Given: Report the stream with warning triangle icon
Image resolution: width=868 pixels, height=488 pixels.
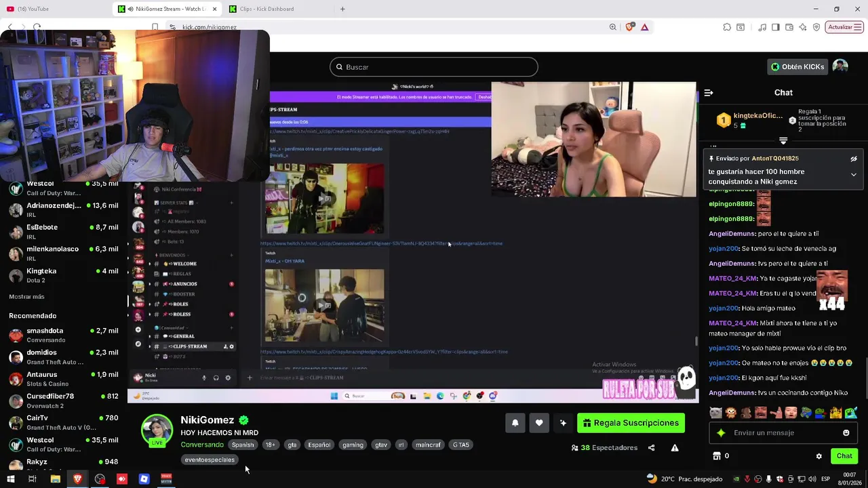Looking at the screenshot, I should click(x=675, y=447).
